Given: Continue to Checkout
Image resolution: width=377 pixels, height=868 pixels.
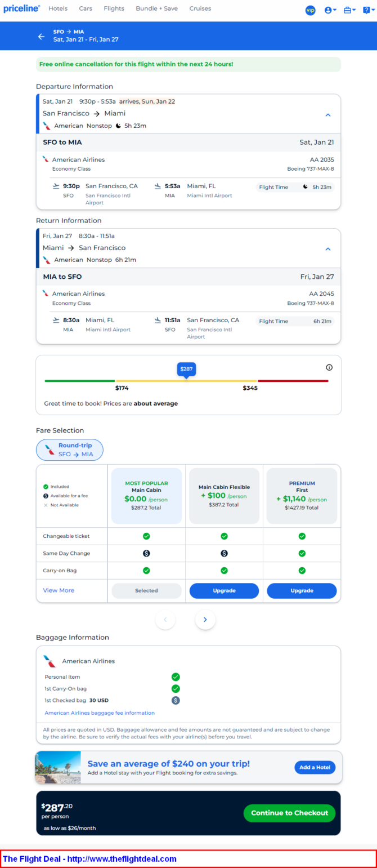Looking at the screenshot, I should [289, 813].
